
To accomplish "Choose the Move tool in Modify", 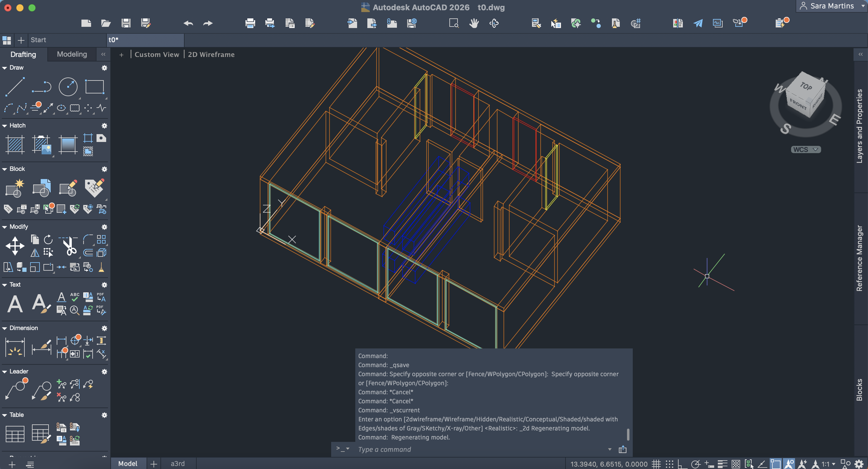I will click(x=15, y=246).
